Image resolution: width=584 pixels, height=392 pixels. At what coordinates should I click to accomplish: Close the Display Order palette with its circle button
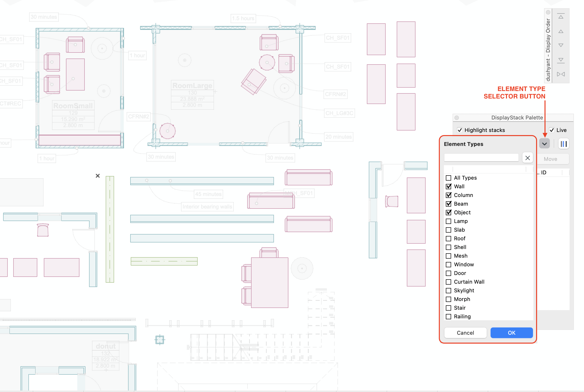coord(548,12)
